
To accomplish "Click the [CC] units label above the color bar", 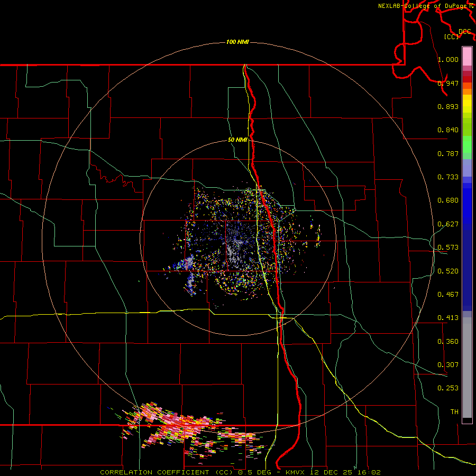I will (x=452, y=36).
